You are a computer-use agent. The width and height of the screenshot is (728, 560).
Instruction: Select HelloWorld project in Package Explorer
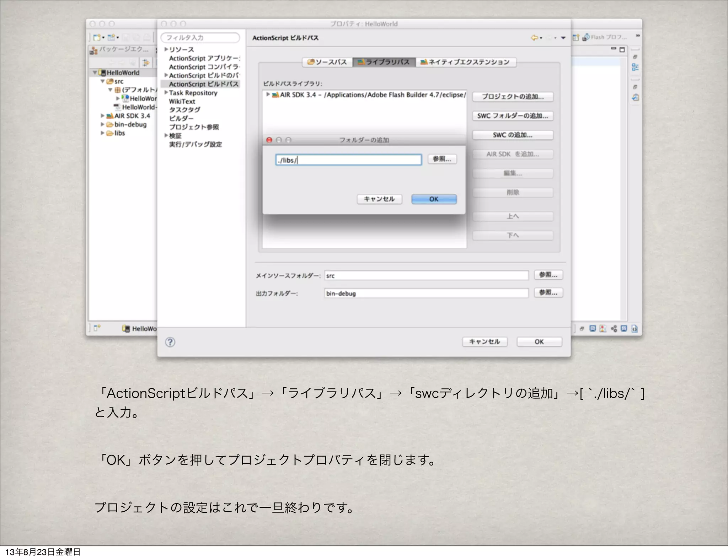tap(123, 72)
